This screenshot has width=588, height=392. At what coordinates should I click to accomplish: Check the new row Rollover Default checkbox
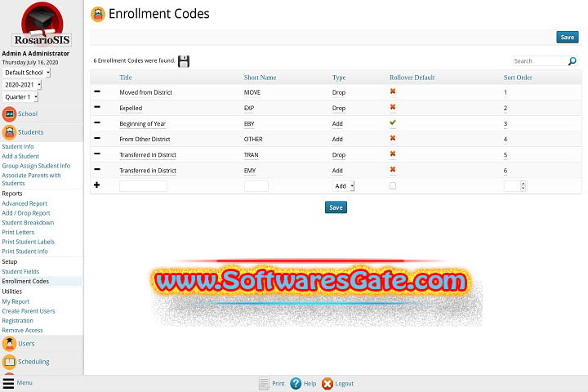pos(393,185)
